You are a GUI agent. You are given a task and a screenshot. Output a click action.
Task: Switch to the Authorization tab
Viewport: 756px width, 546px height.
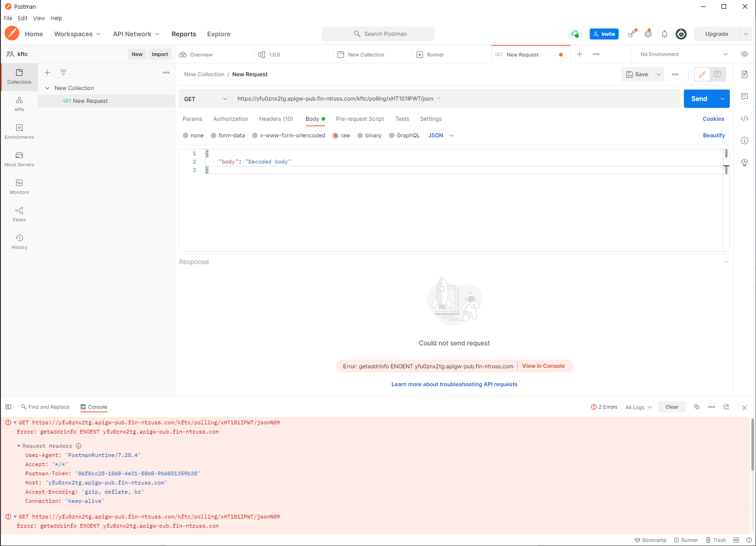tap(231, 119)
